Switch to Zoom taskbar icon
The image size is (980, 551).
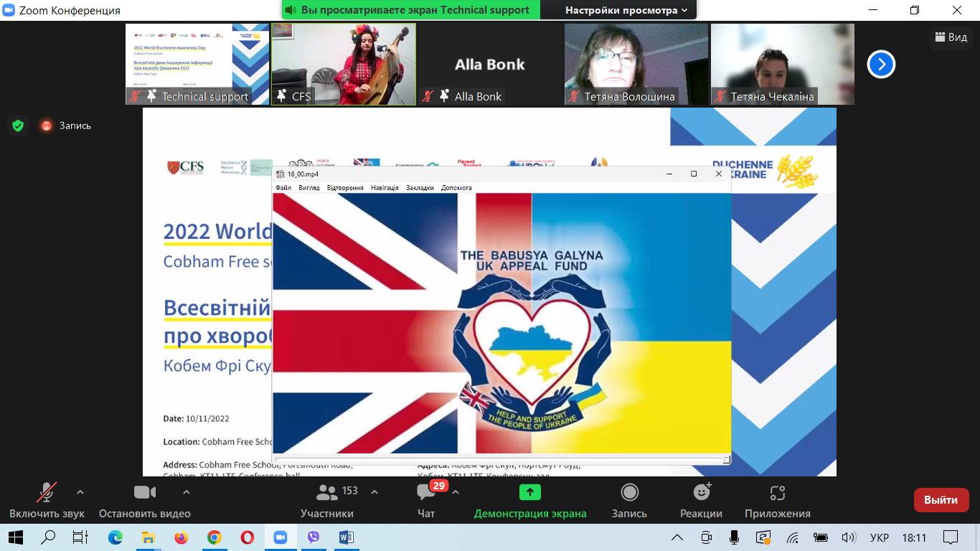tap(280, 537)
